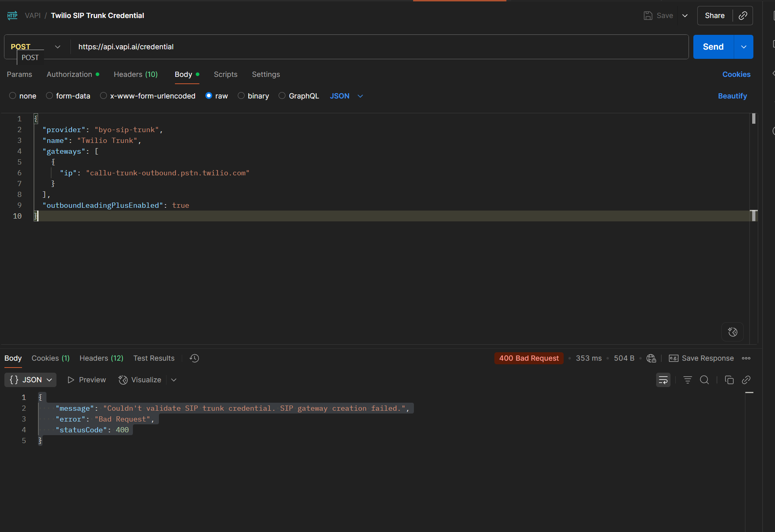Click Save Response button

click(701, 358)
